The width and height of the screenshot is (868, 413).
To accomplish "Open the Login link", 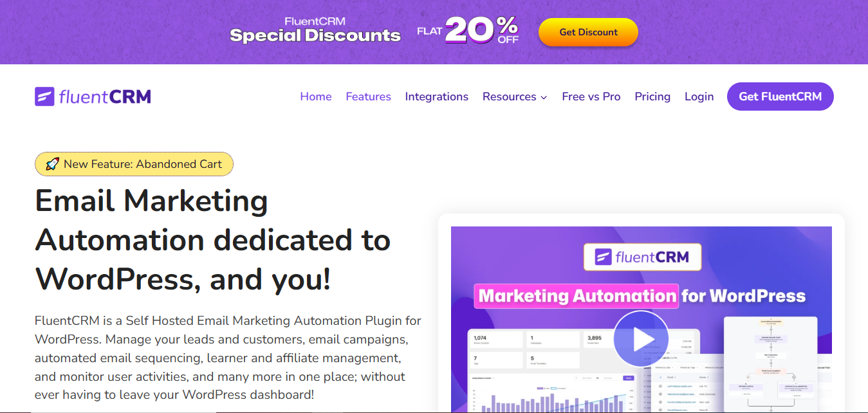I will tap(699, 96).
